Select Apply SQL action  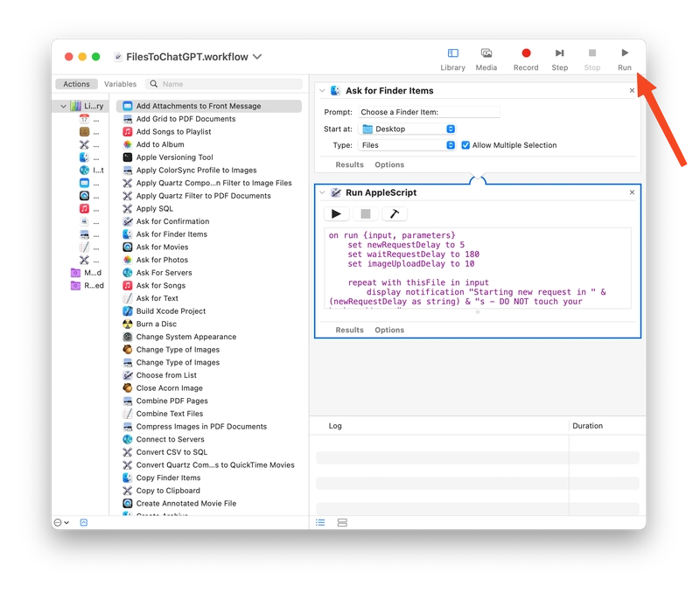coord(154,209)
